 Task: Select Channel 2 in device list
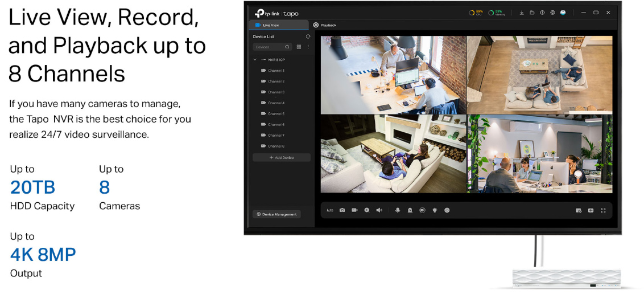coord(273,81)
